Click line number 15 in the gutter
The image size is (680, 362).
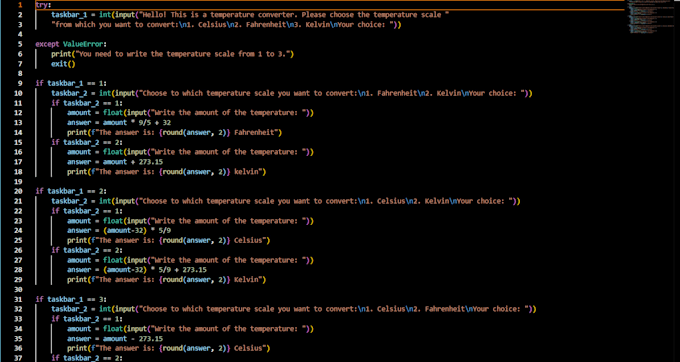19,142
